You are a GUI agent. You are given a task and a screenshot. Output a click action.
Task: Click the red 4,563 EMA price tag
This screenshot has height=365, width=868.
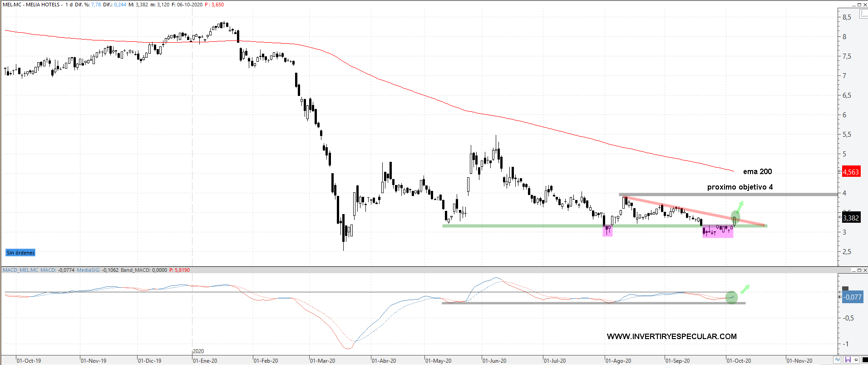[851, 172]
